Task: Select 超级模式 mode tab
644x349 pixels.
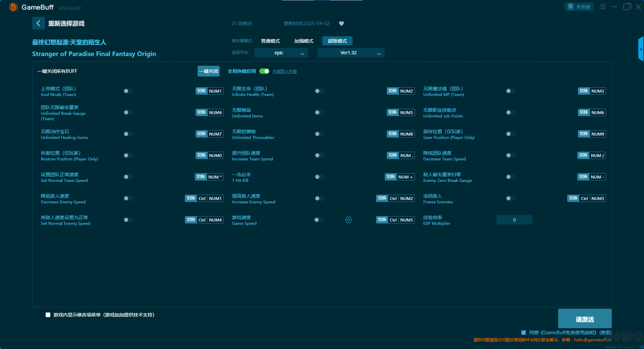Action: pos(337,41)
